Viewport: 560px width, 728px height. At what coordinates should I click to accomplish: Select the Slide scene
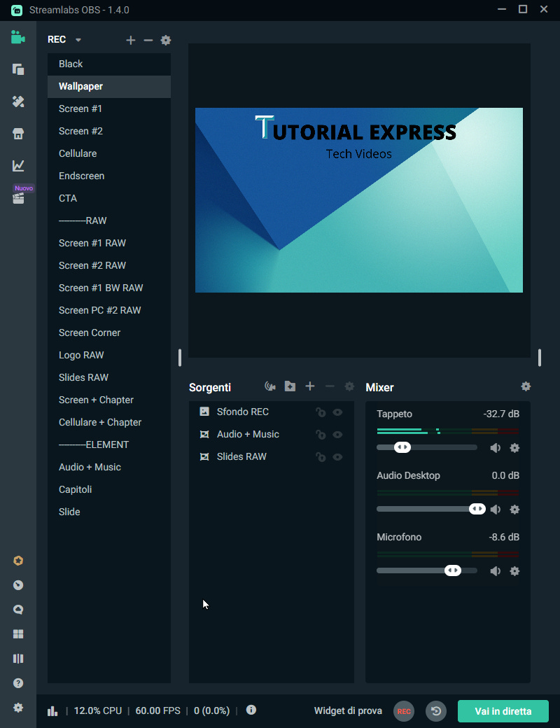point(109,512)
